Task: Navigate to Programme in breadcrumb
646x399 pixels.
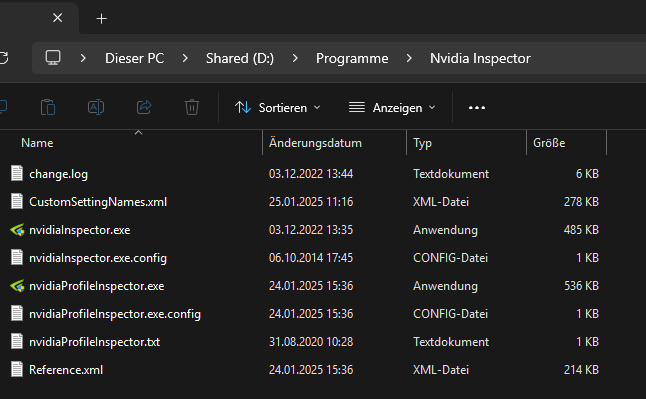Action: (x=352, y=58)
